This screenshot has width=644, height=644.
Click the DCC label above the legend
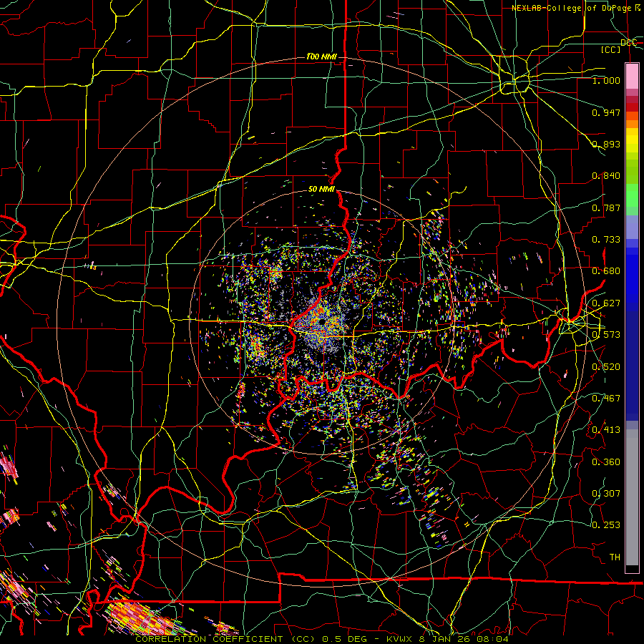628,43
